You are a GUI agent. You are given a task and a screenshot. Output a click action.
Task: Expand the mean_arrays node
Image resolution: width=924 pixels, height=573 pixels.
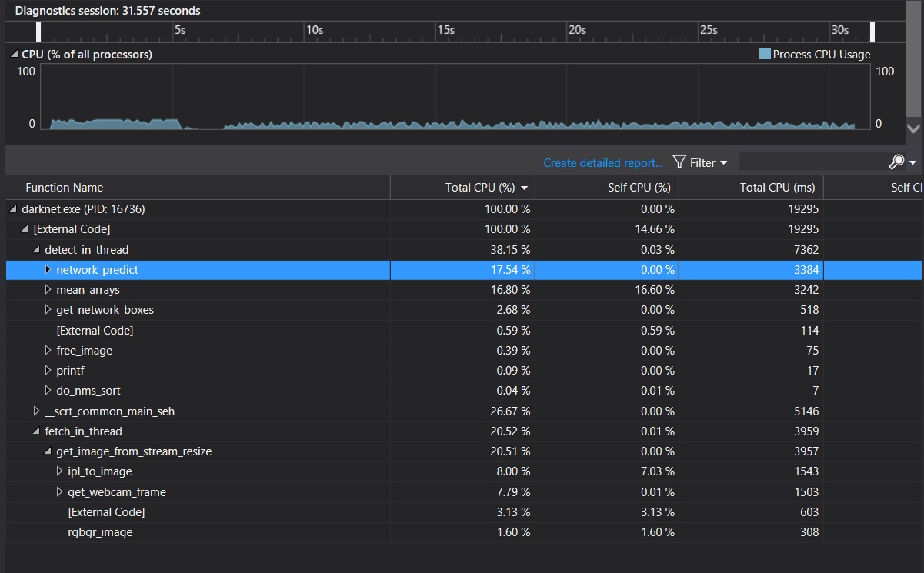[48, 290]
